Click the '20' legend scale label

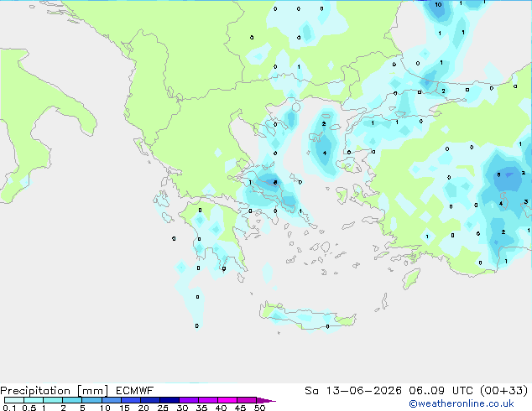pos(143,408)
